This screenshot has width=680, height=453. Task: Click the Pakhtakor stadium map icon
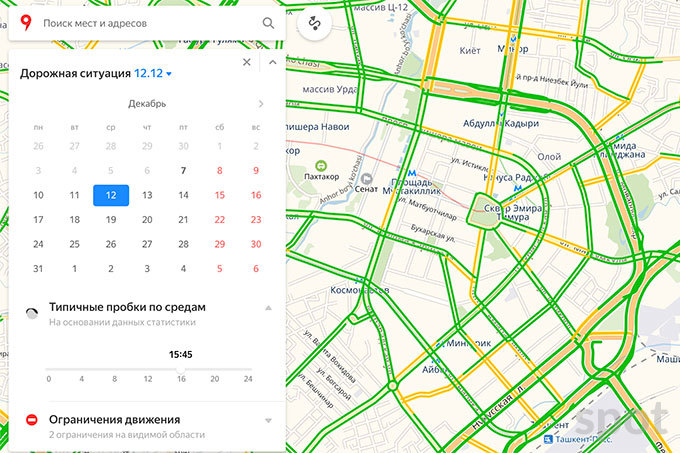pyautogui.click(x=320, y=166)
